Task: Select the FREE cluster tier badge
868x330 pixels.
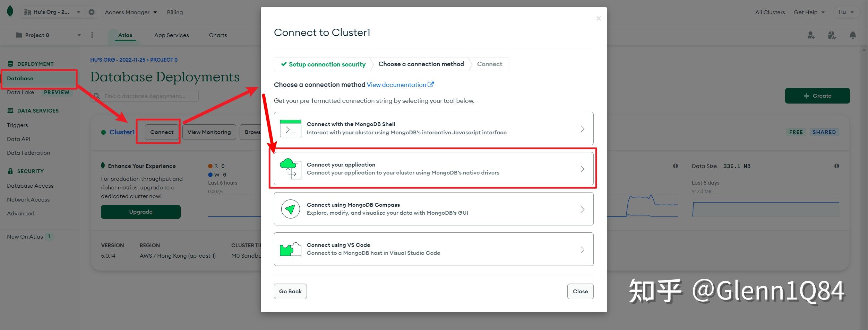Action: [x=796, y=132]
